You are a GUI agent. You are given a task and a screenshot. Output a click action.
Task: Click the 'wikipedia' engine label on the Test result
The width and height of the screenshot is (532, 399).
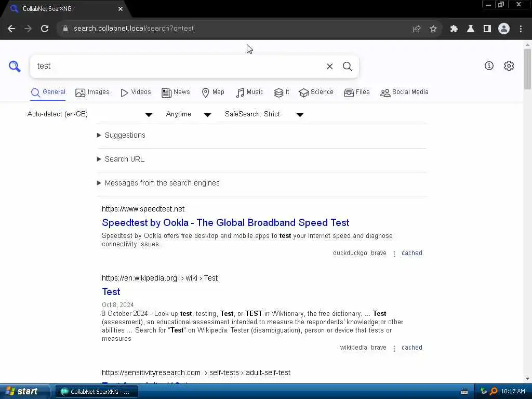353,348
